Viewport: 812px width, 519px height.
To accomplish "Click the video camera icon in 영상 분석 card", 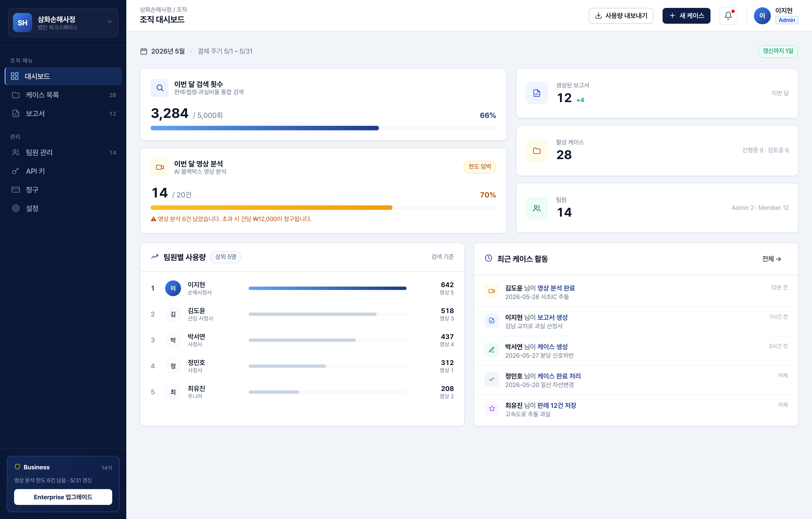I will 160,167.
